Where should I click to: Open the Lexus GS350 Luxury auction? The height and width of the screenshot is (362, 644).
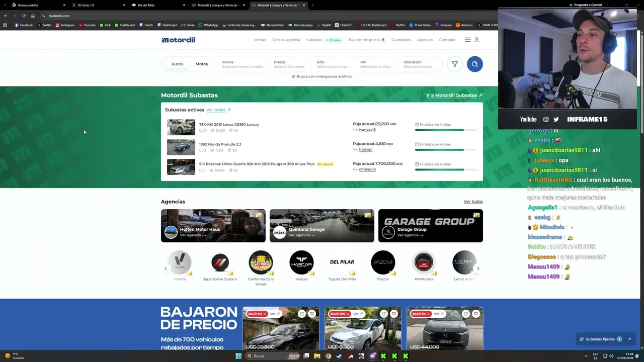point(229,124)
